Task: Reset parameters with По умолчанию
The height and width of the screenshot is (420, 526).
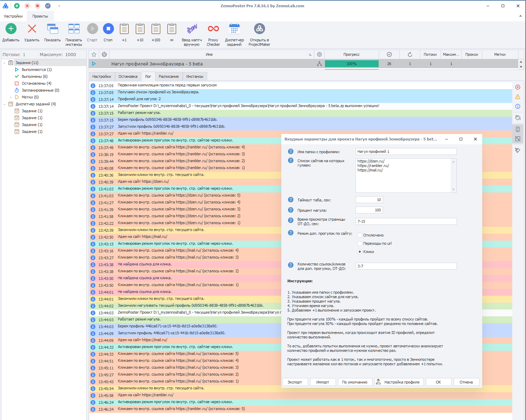Action: [355, 382]
